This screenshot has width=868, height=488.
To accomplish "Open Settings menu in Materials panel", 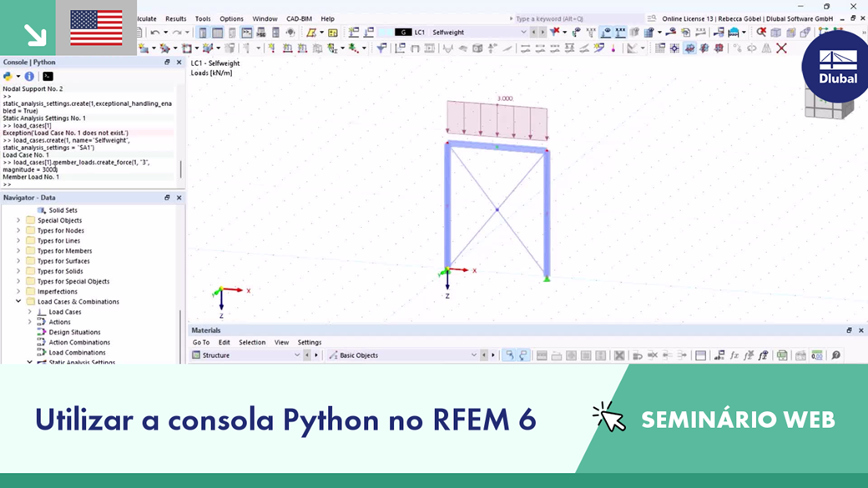I will coord(309,343).
